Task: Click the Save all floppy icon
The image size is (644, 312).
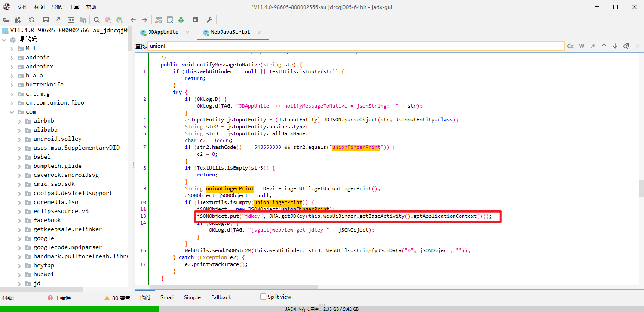Action: (x=46, y=20)
